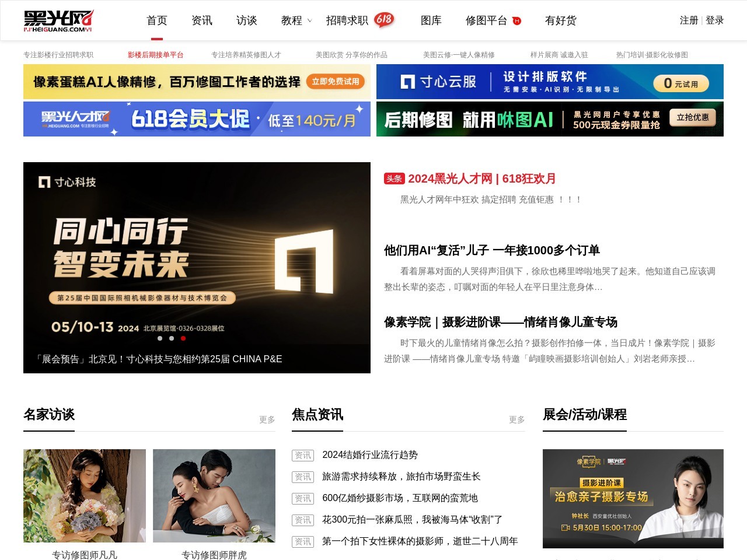Open the 资讯 navigation tab
The width and height of the screenshot is (747, 560).
202,20
